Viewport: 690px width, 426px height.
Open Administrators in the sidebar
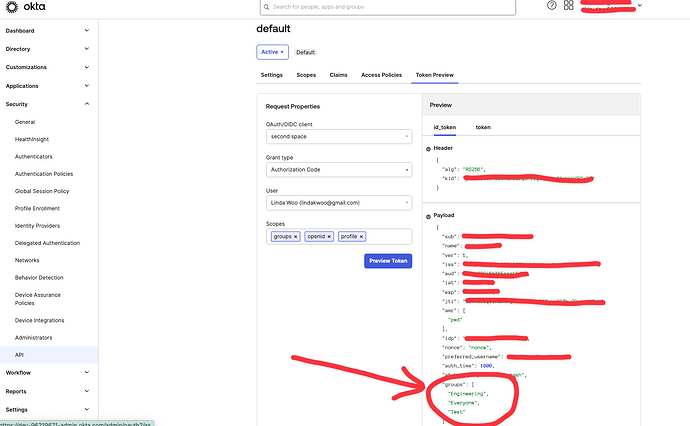[33, 338]
